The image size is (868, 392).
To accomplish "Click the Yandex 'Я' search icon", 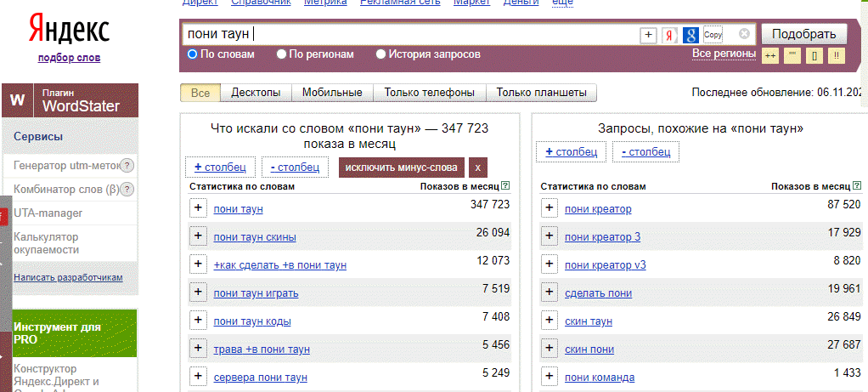I will (x=670, y=35).
